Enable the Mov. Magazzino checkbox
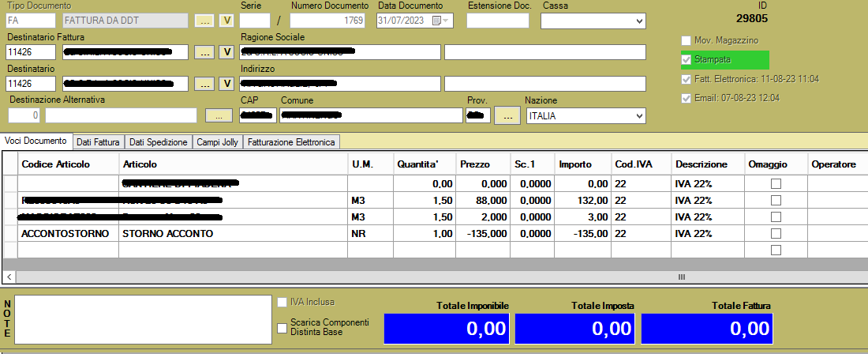 pos(686,40)
